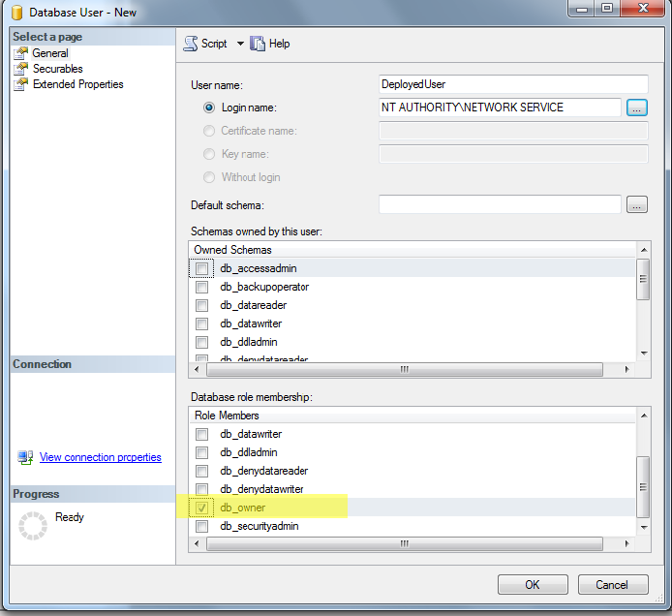672x616 pixels.
Task: Check db_ddladmin role membership
Action: [201, 452]
